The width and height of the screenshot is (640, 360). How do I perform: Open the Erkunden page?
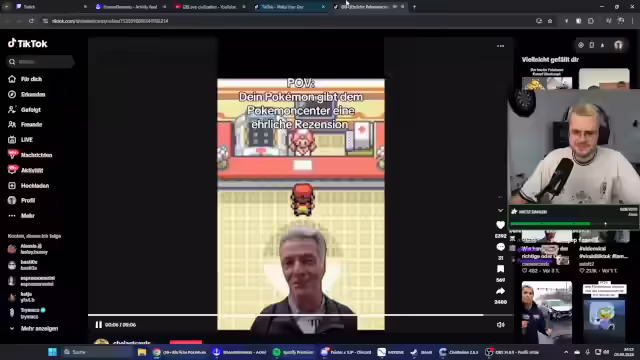tap(27, 94)
